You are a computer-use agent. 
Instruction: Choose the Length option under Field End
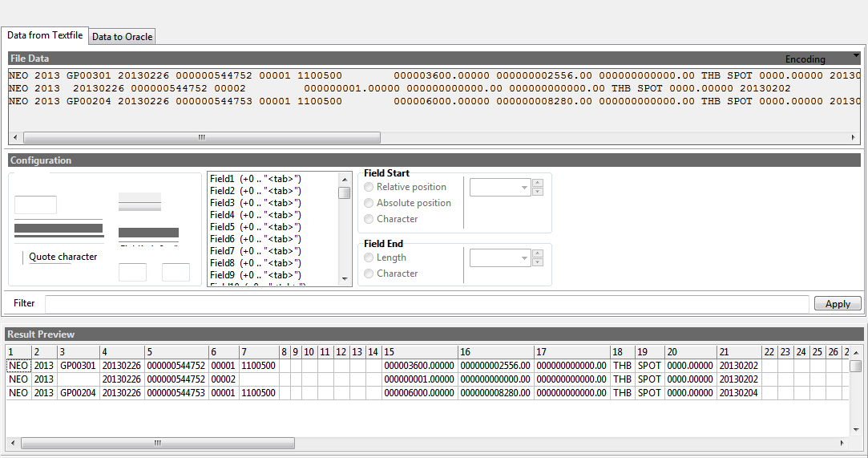(369, 257)
